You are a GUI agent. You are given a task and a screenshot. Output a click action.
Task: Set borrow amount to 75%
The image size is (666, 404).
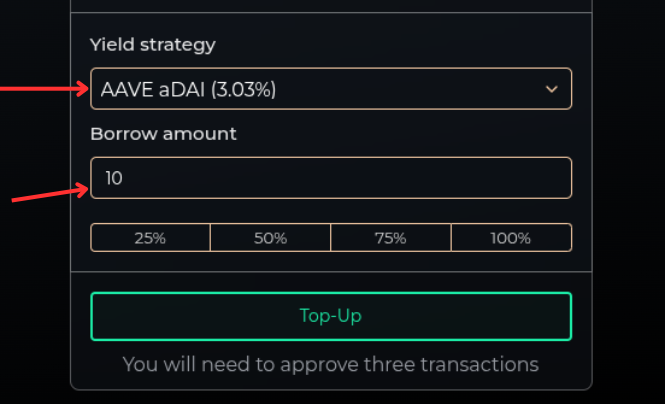click(391, 237)
